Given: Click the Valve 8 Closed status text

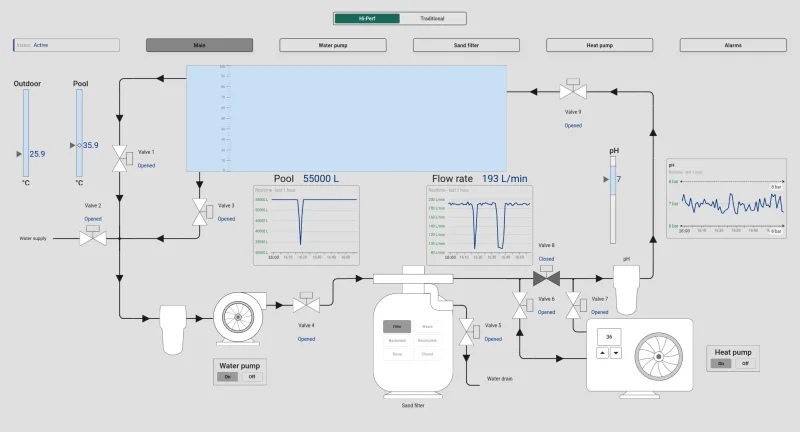Looking at the screenshot, I should (546, 259).
